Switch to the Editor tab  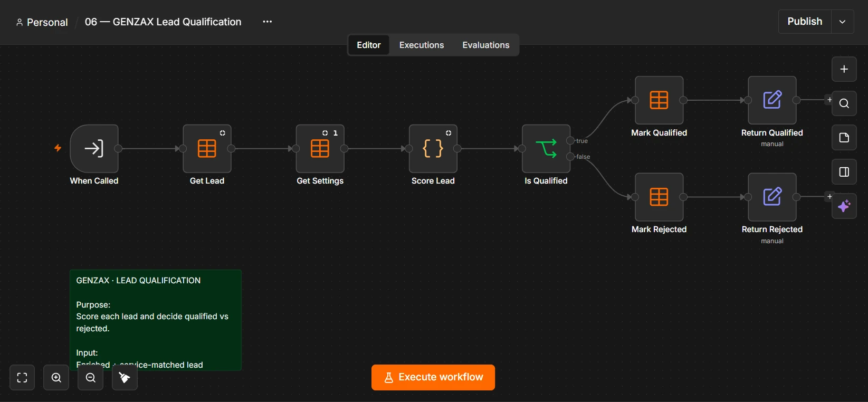coord(369,45)
